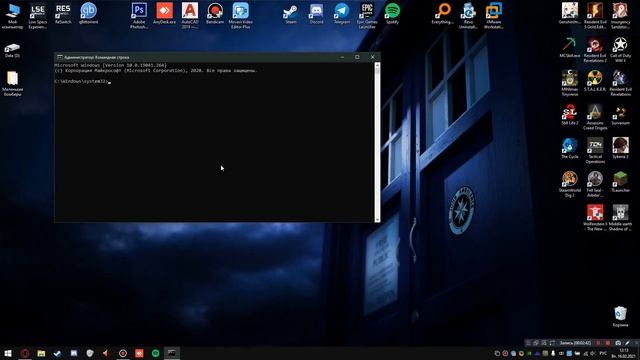Open the My Computer desktop icon
The image size is (640, 360).
(x=12, y=15)
